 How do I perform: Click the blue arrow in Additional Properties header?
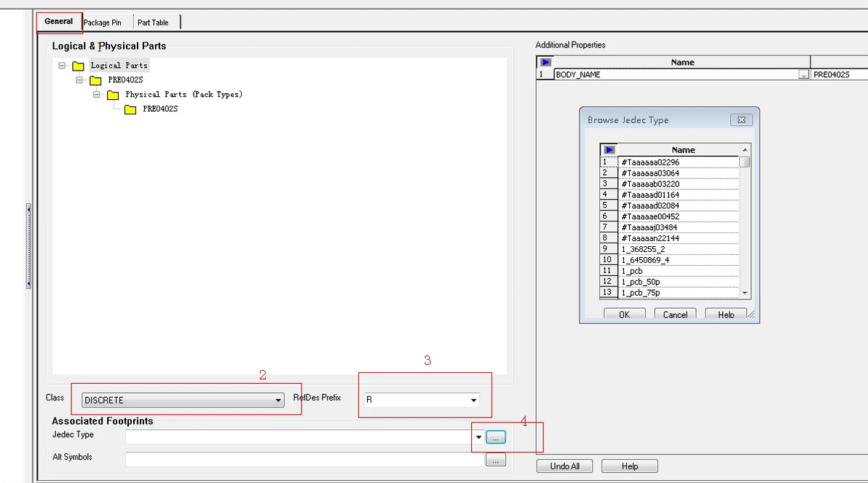(545, 62)
